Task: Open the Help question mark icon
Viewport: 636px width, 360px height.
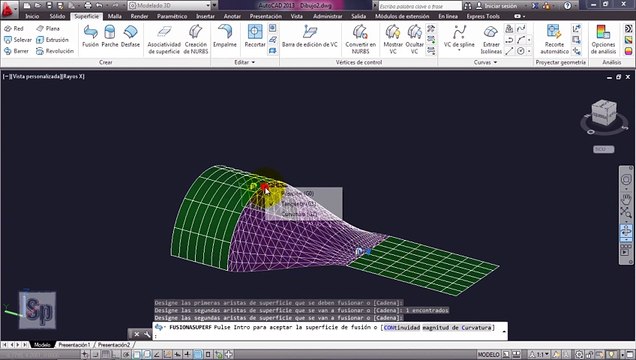Action: [x=567, y=6]
